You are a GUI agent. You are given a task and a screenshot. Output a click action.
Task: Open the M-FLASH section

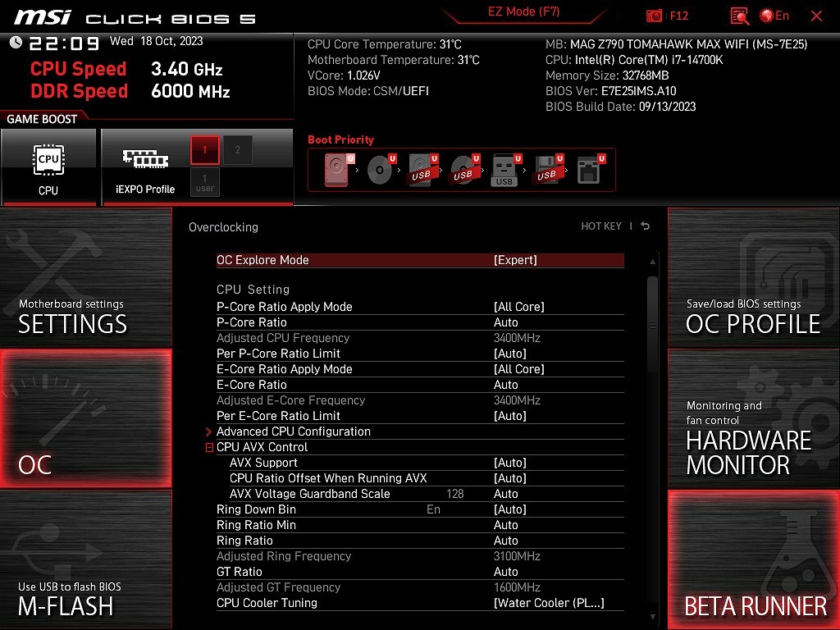pyautogui.click(x=85, y=559)
